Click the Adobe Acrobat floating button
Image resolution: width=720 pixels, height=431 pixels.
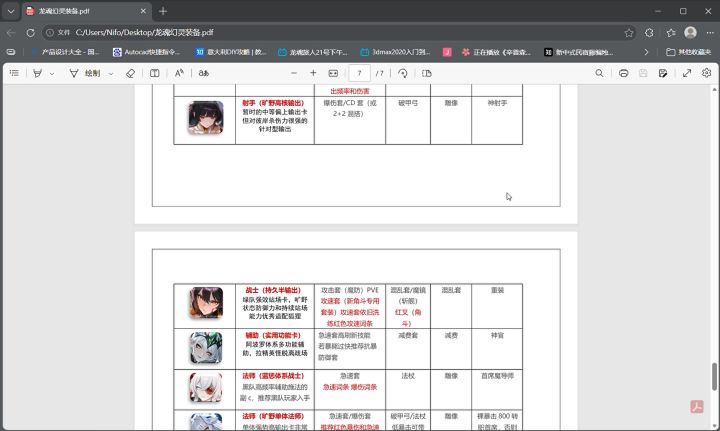pyautogui.click(x=697, y=406)
